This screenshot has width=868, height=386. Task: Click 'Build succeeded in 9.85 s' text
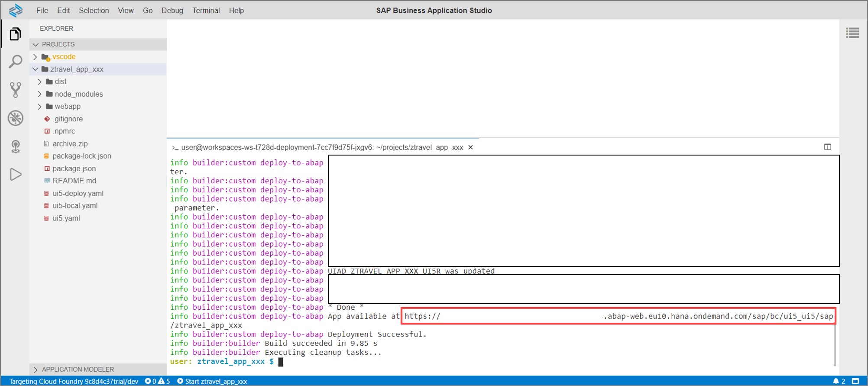(x=321, y=344)
